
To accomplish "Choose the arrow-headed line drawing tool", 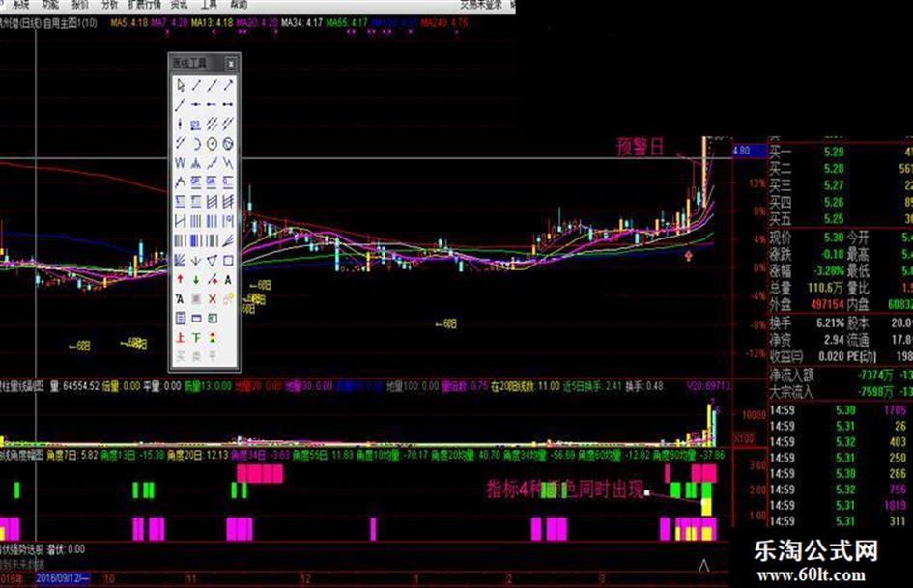I will pos(228,86).
